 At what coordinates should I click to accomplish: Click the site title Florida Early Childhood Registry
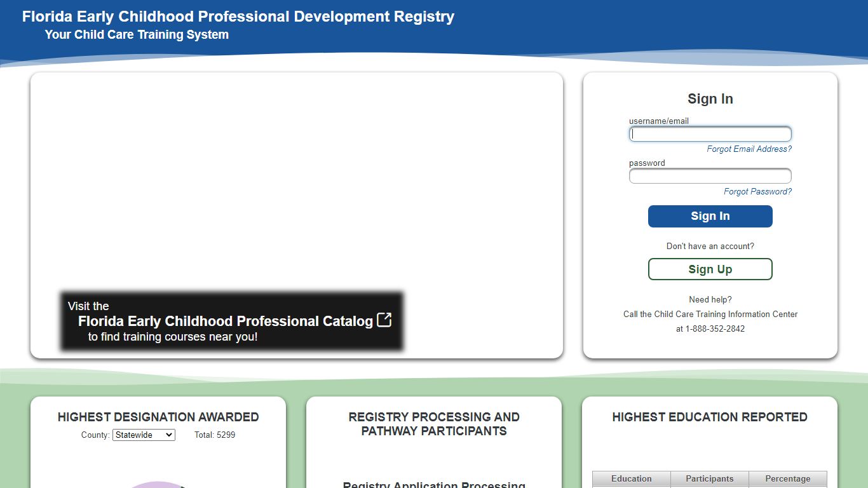[238, 17]
